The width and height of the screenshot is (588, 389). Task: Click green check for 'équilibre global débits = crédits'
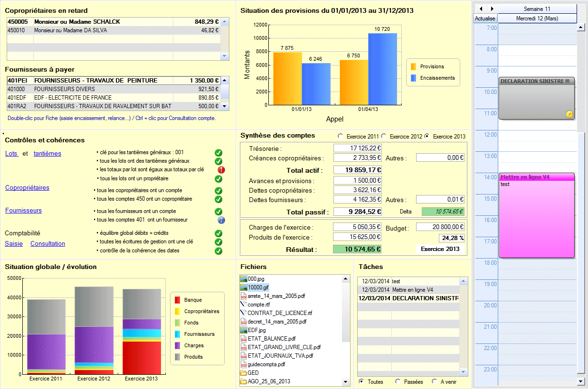pyautogui.click(x=218, y=233)
